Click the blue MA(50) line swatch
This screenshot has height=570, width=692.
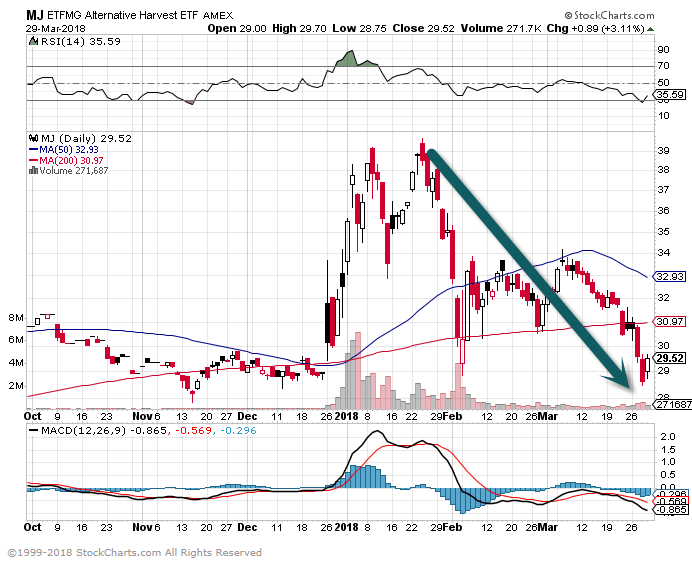[34, 150]
